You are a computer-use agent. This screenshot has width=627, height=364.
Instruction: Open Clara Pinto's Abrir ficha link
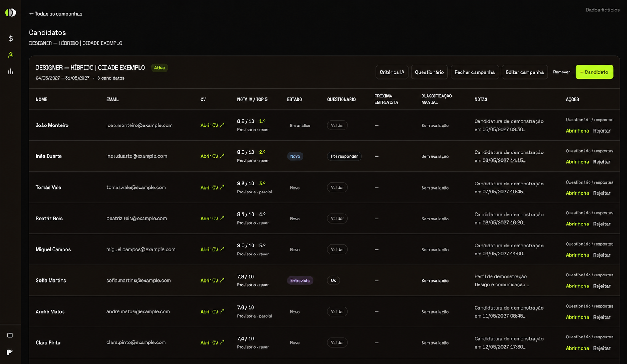(577, 348)
